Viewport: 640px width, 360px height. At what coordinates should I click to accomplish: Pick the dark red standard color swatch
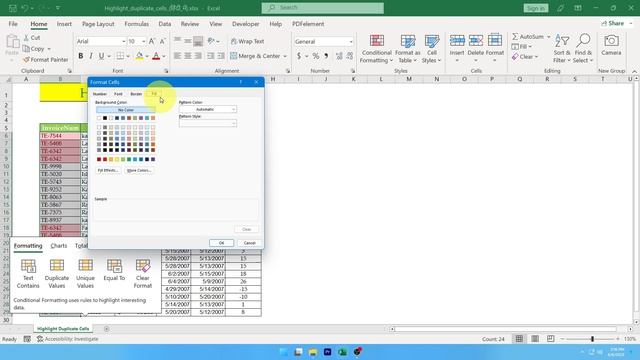[99, 159]
